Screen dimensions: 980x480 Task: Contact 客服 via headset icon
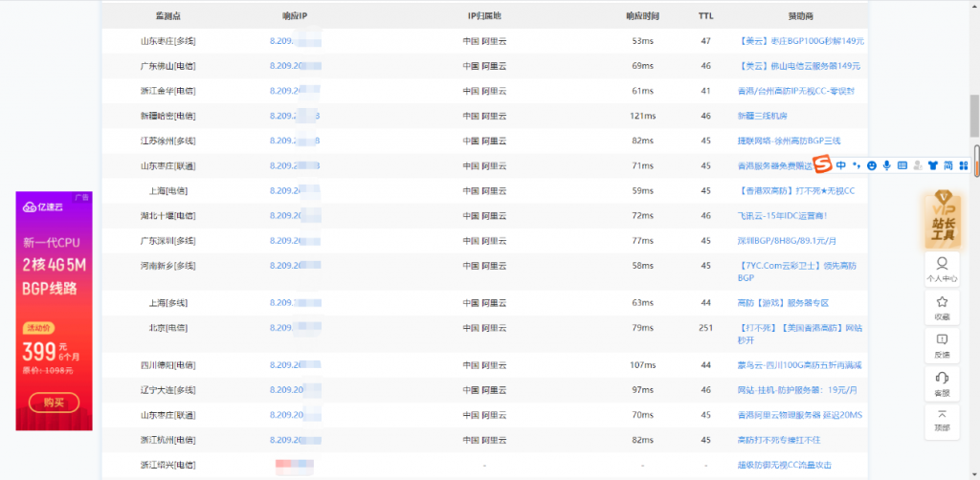tap(943, 382)
